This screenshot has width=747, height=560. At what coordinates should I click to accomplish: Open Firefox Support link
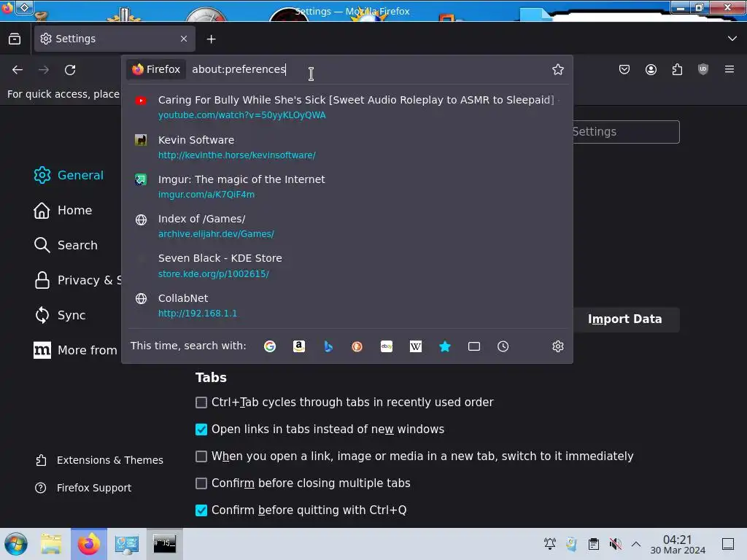83,488
